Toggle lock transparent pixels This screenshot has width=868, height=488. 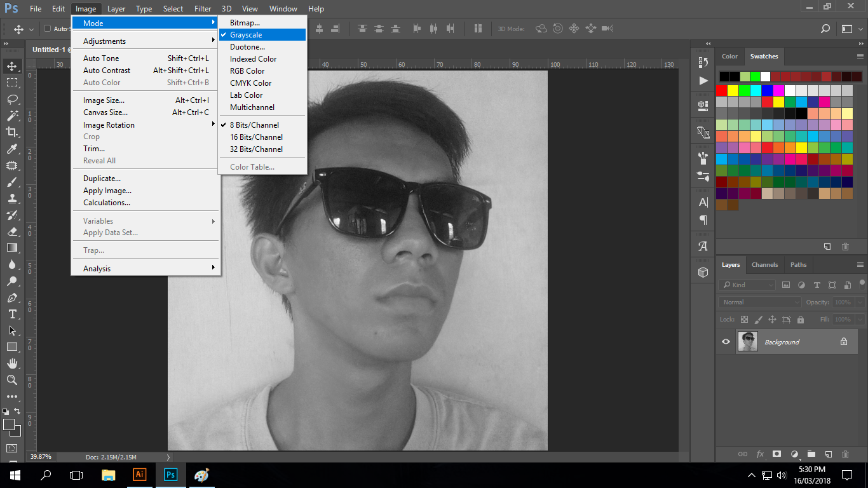pyautogui.click(x=744, y=320)
